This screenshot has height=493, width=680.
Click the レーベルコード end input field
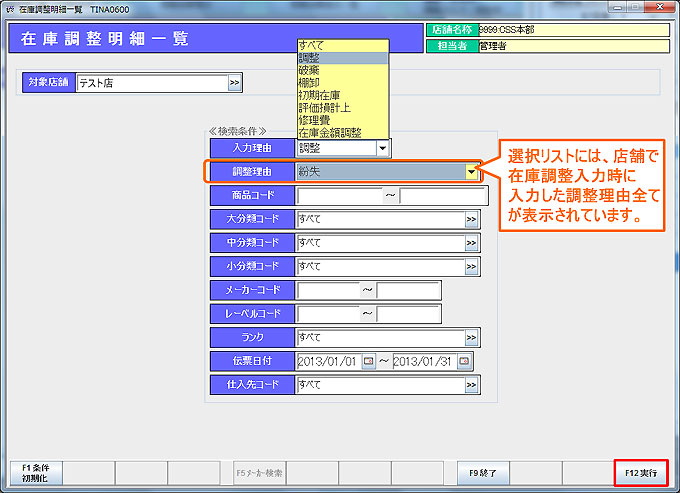(408, 314)
